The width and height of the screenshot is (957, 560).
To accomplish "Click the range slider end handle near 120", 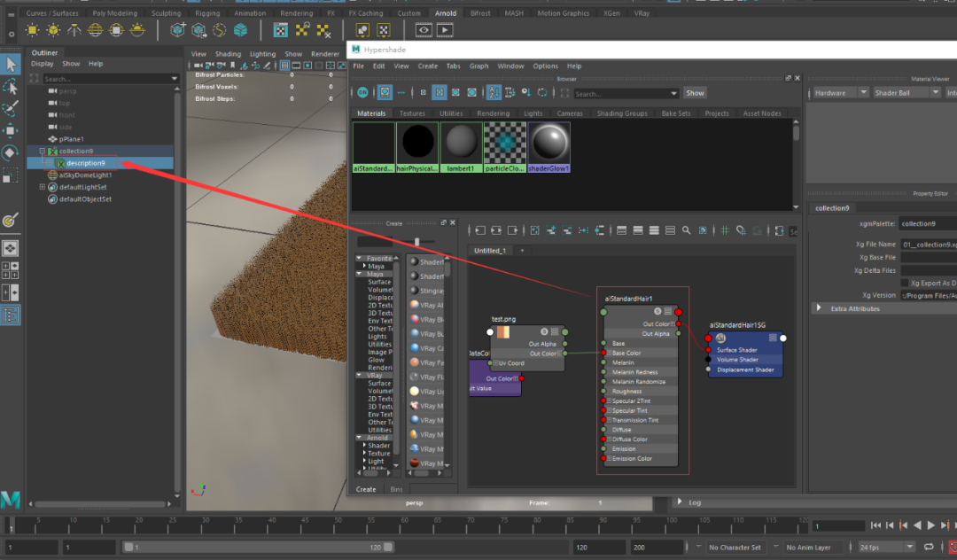I will pyautogui.click(x=388, y=548).
